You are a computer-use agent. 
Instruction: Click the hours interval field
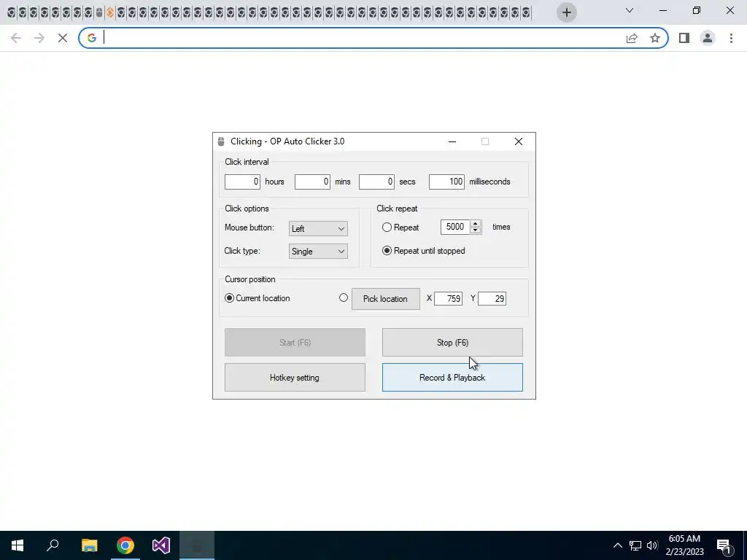pos(242,182)
